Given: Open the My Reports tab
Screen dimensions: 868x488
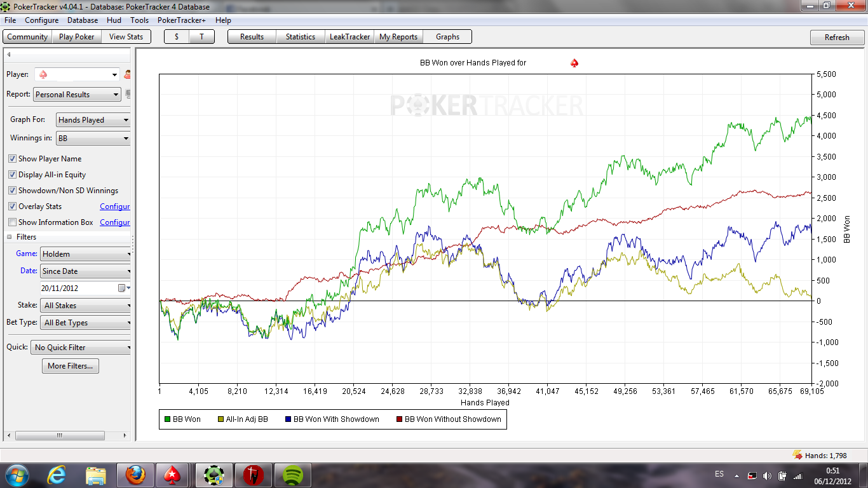Looking at the screenshot, I should (398, 37).
